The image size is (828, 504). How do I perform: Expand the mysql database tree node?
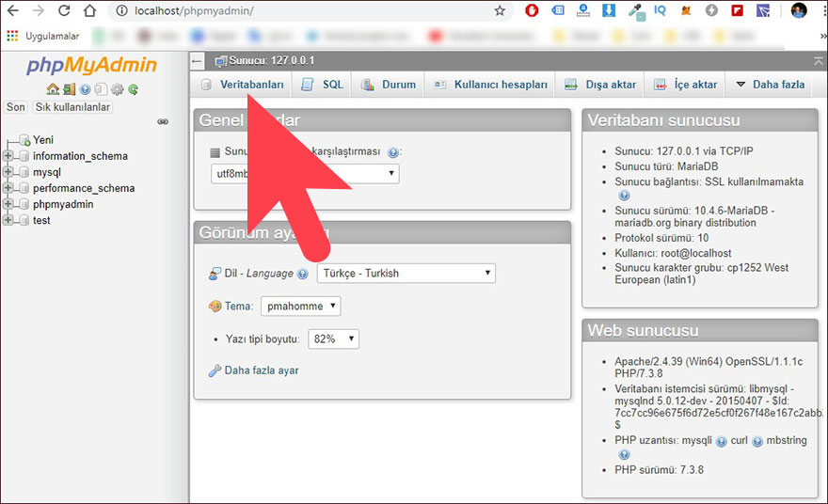(8, 171)
